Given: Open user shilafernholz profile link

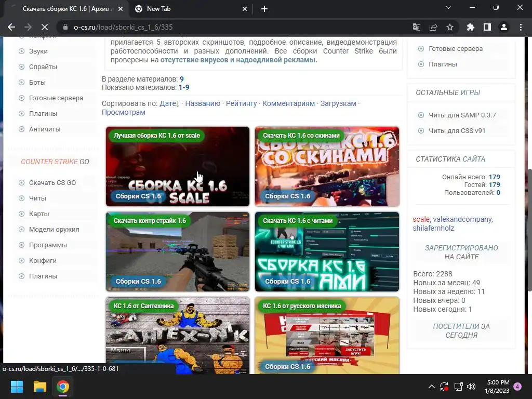Looking at the screenshot, I should click(x=433, y=229).
